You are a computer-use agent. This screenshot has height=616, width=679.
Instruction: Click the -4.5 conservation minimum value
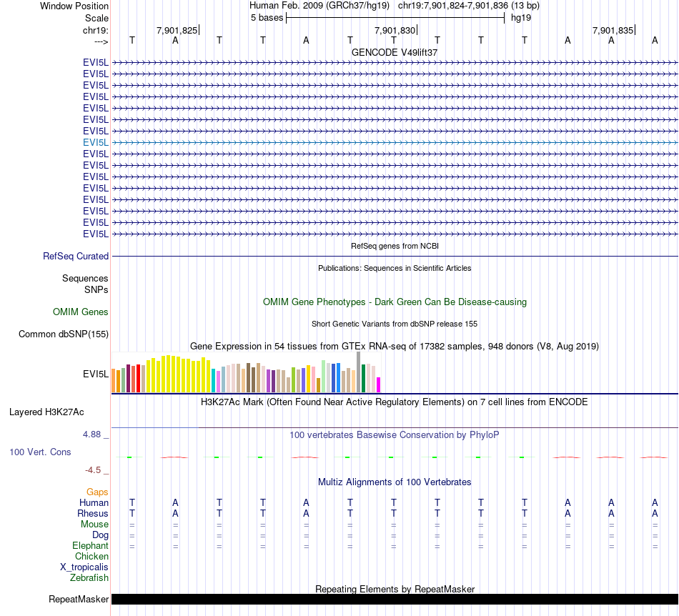pyautogui.click(x=93, y=470)
